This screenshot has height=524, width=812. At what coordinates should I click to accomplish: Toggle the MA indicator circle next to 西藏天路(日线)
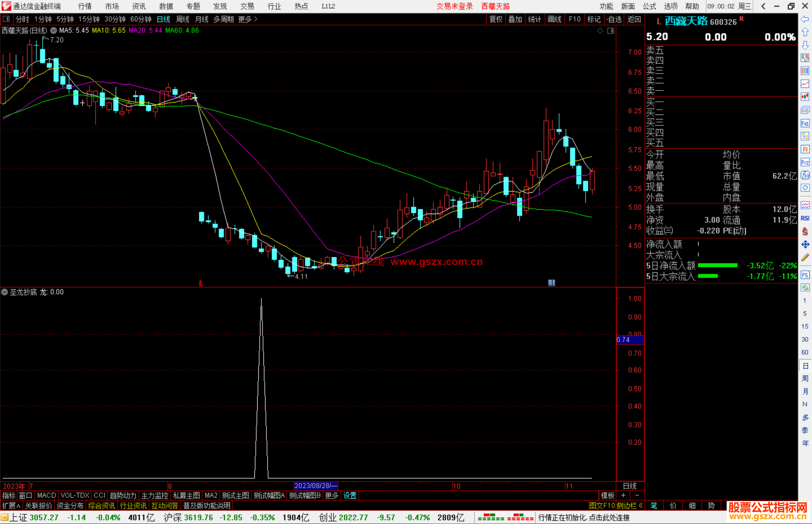click(x=54, y=30)
